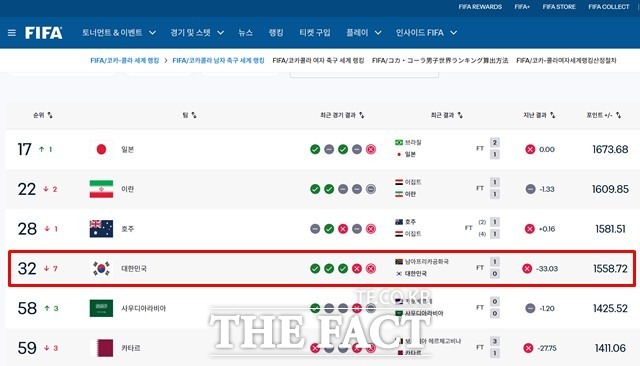Click Japan's first win checkmark icon

315,149
